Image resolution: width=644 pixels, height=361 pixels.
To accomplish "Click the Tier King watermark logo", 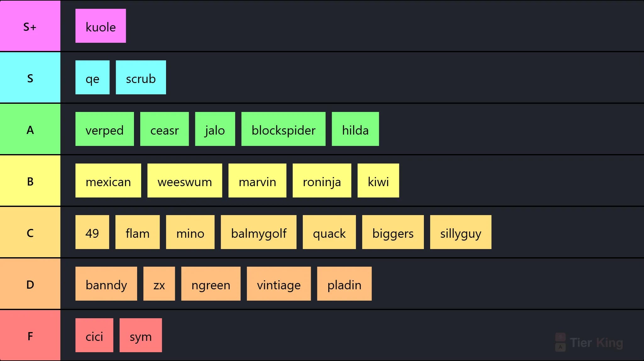I will click(589, 342).
